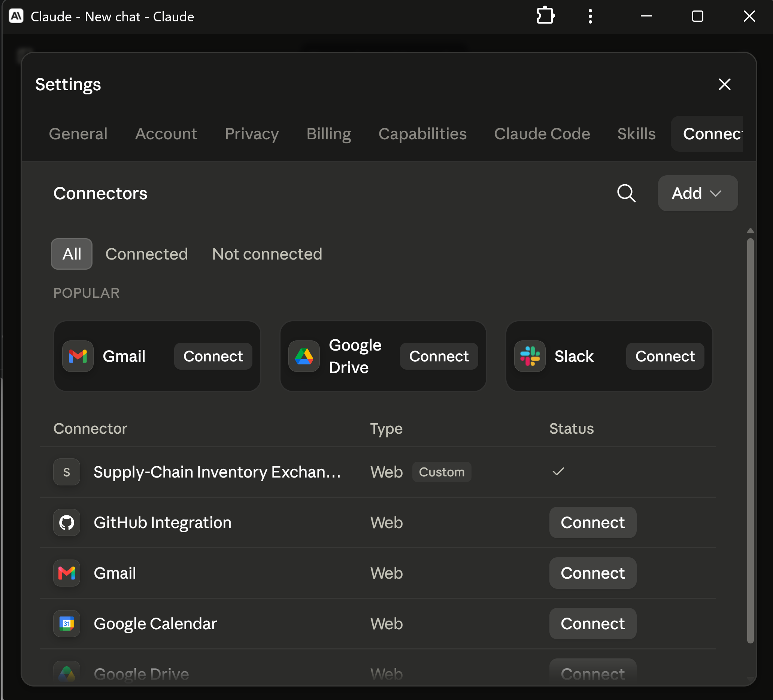Click the Google Drive icon in Popular card
Image resolution: width=773 pixels, height=700 pixels.
click(304, 356)
